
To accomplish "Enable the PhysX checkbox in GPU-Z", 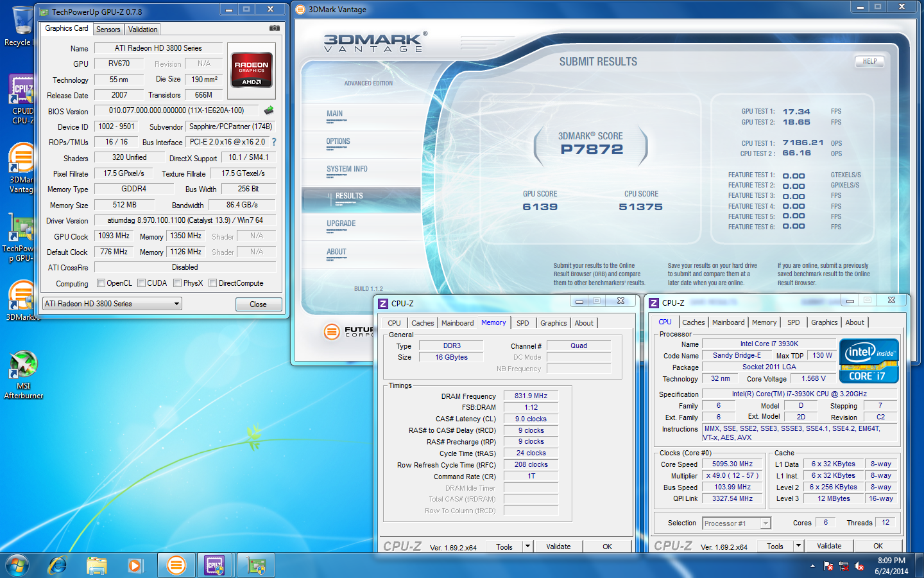I will 177,283.
